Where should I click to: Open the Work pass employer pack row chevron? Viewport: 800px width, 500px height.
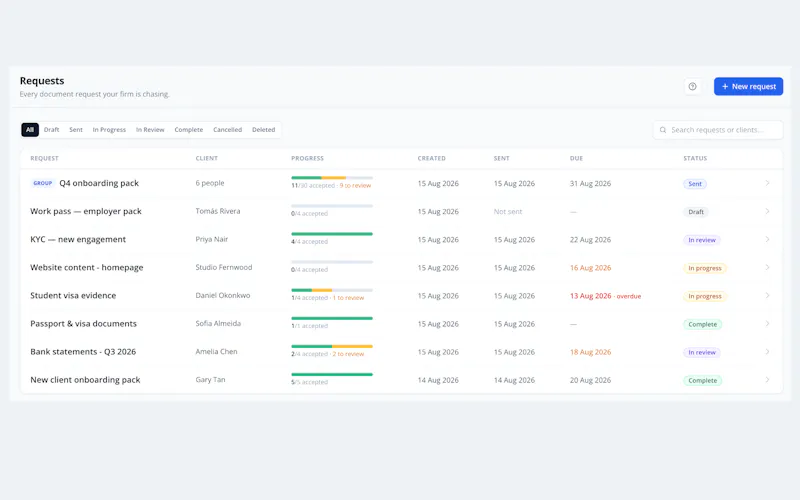(x=767, y=211)
